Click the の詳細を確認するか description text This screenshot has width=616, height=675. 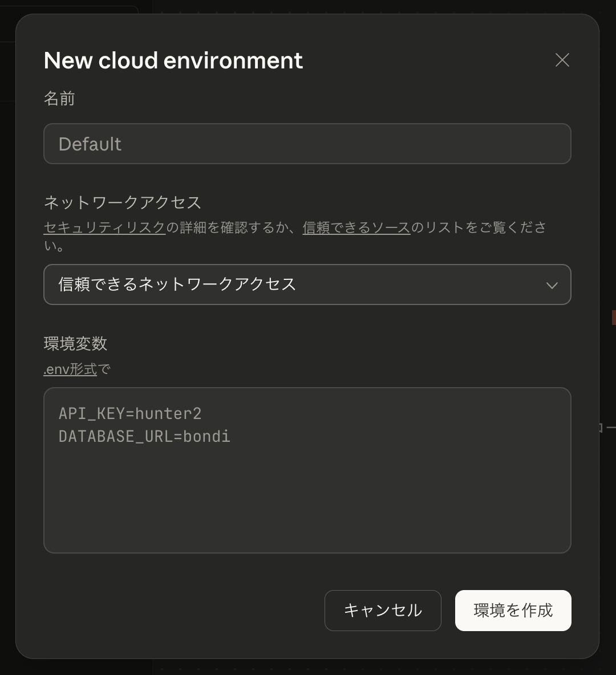coord(234,227)
